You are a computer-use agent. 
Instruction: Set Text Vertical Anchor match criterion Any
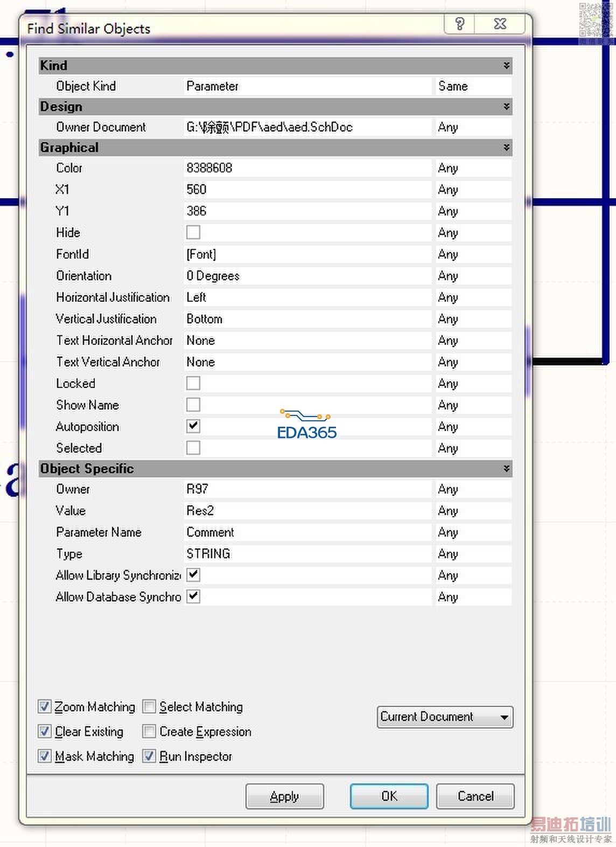[473, 362]
